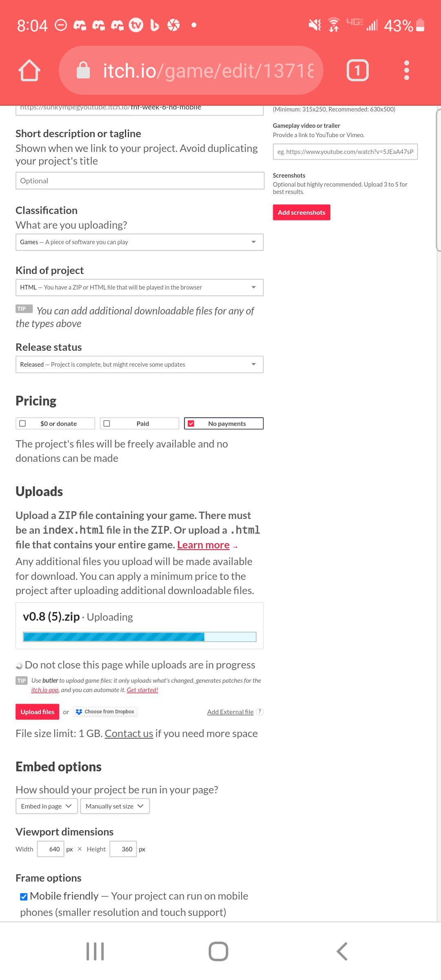Expand the Kind of project HTML dropdown
Screen dimensions: 441x980
[x=140, y=287]
